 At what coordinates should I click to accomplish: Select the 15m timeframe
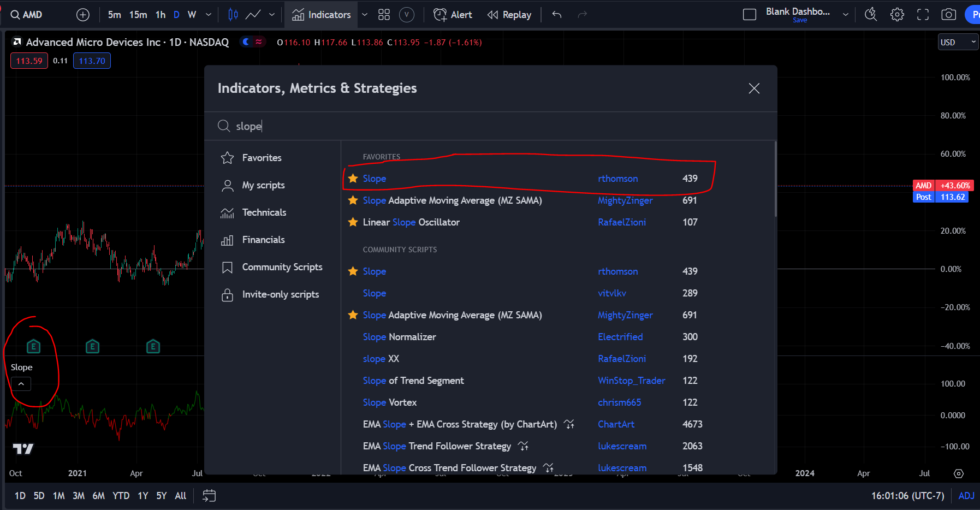coord(138,15)
